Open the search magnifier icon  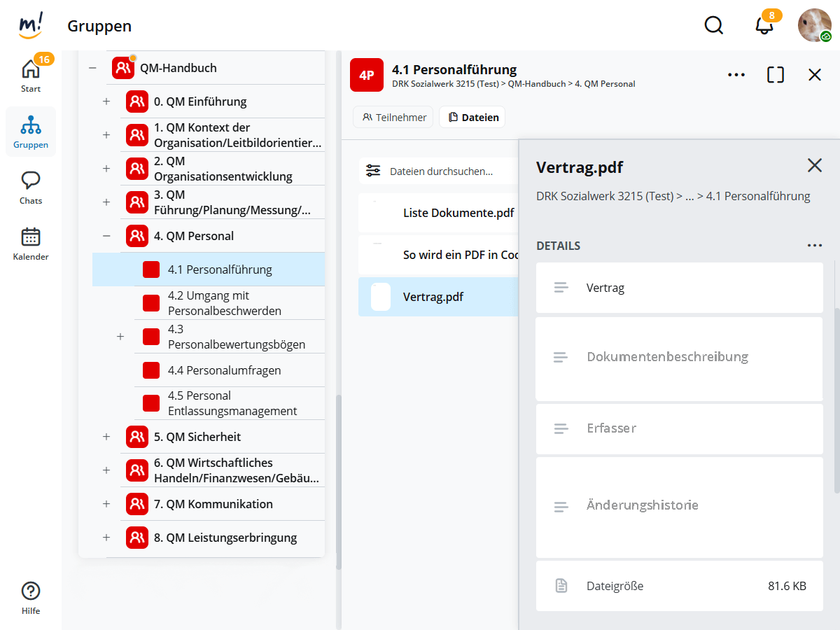(713, 25)
